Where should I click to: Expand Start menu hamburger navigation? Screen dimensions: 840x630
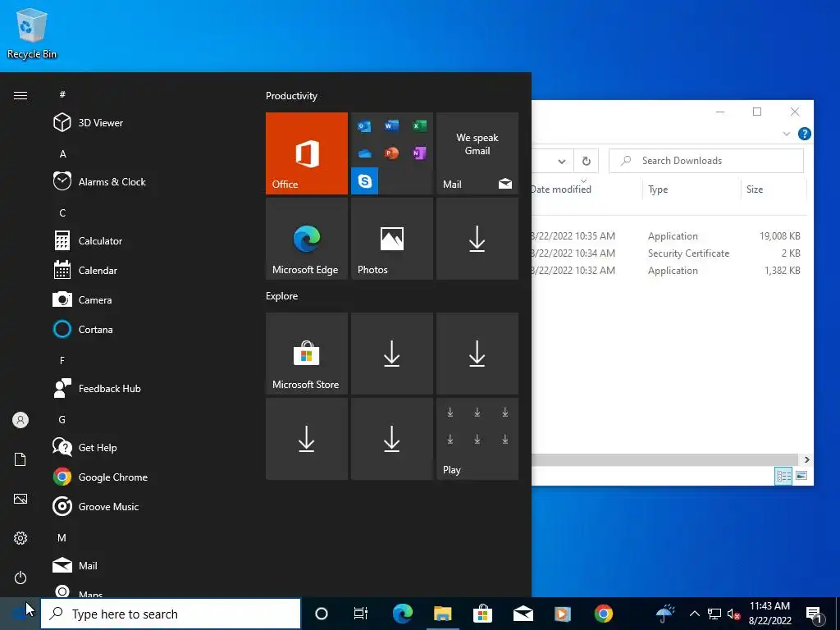21,95
